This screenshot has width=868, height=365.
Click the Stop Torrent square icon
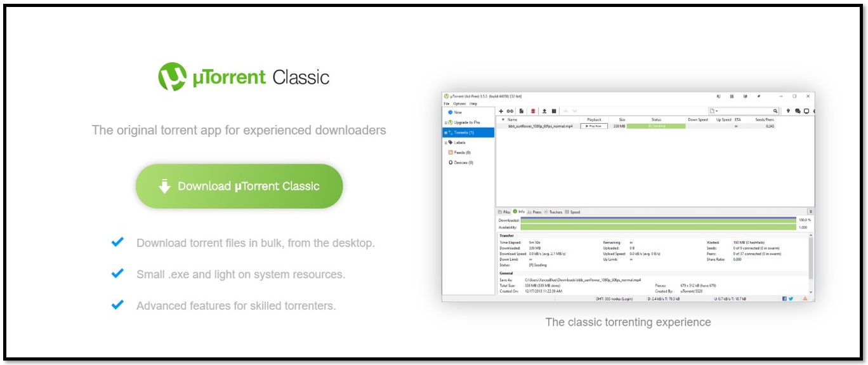coord(554,111)
